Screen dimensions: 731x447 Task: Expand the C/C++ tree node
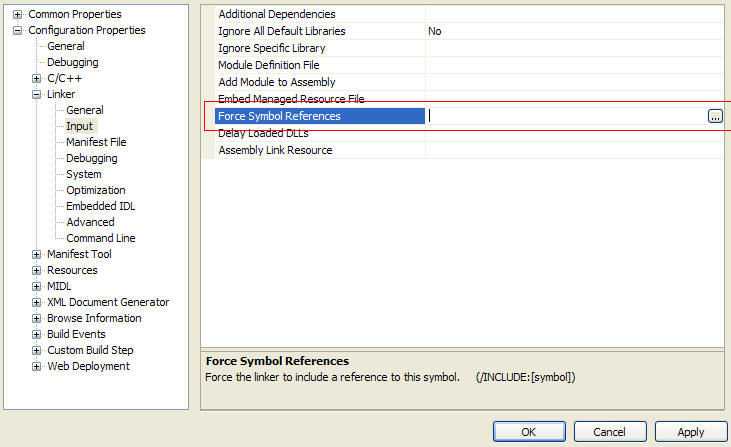tap(37, 78)
